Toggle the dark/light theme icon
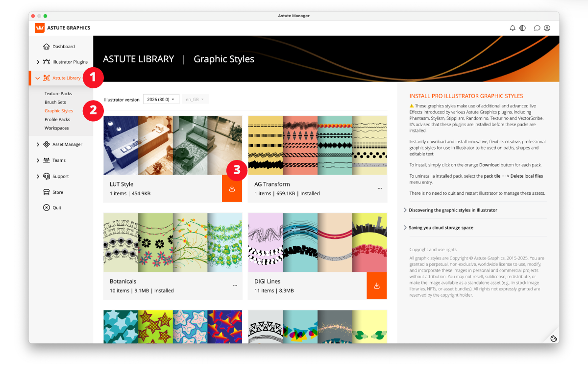The height and width of the screenshot is (366, 588). click(523, 28)
